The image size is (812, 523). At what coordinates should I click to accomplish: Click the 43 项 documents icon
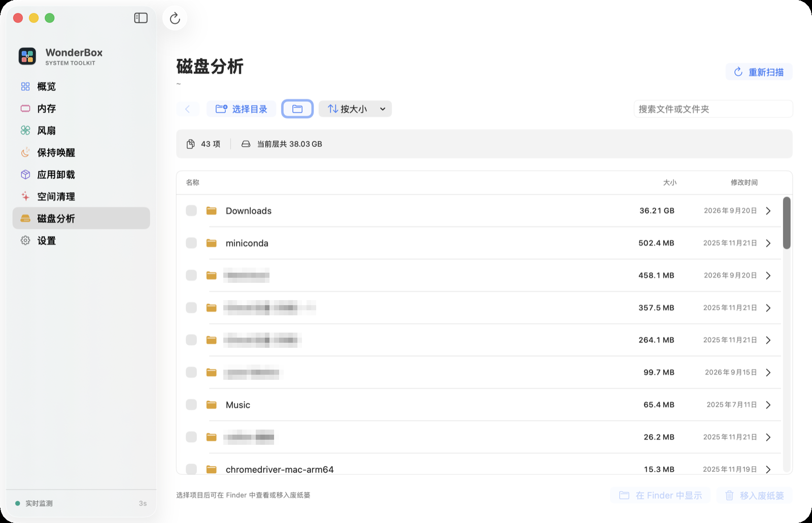click(190, 144)
